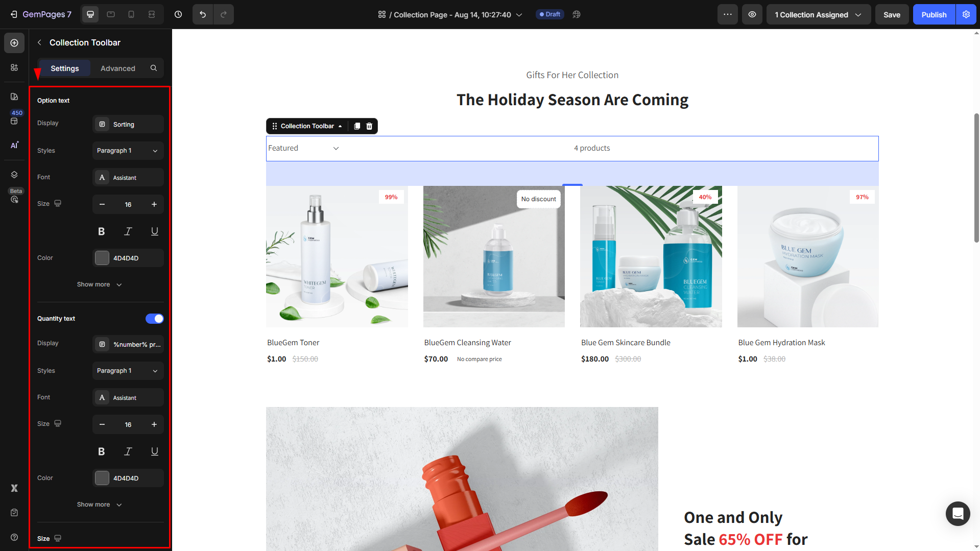
Task: Click the Publish button
Action: tap(934, 14)
